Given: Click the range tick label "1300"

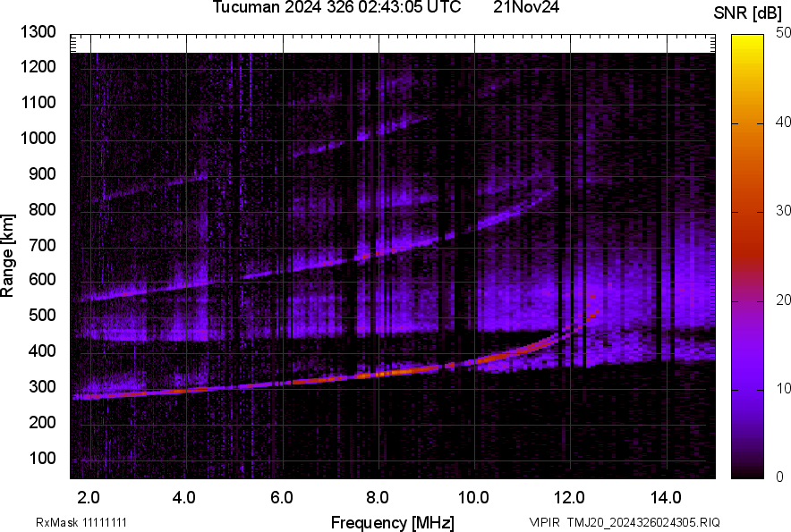Looking at the screenshot, I should 38,32.
